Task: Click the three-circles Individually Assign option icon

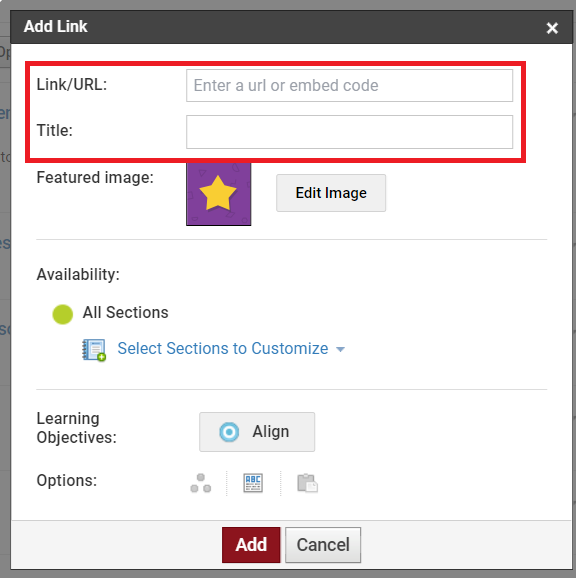Action: pyautogui.click(x=200, y=483)
